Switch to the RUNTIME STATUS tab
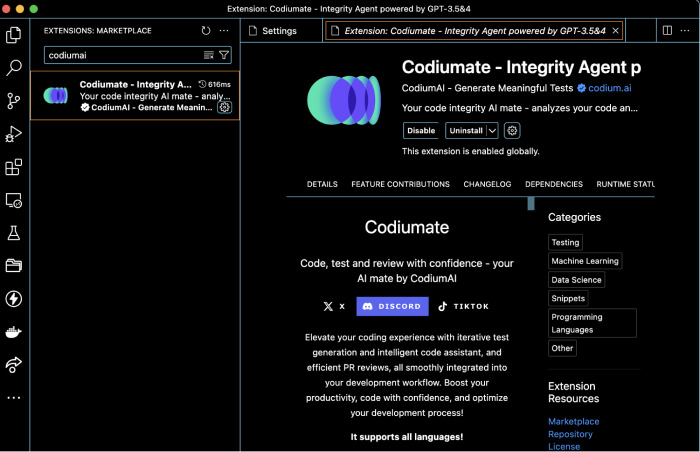Image resolution: width=700 pixels, height=452 pixels. [625, 184]
